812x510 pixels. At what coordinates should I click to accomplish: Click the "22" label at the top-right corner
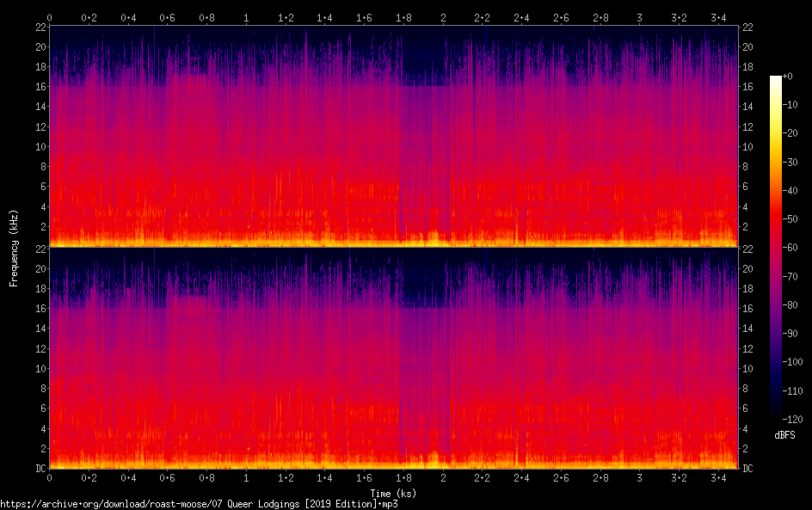[x=747, y=28]
